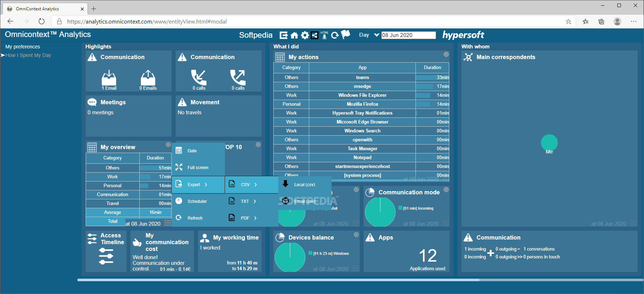Click the Apps warning triangle icon
Screen dimensions: 644x294
(x=370, y=237)
